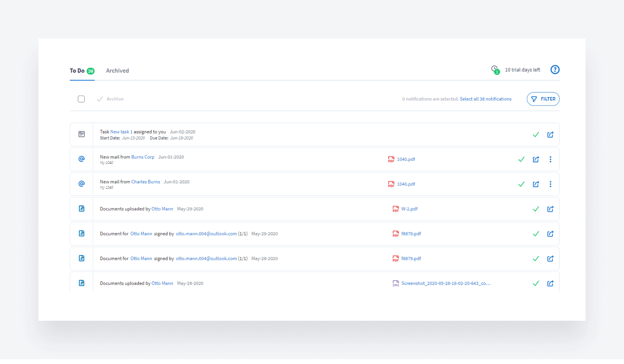
Task: Click the 0 notifications are selected text
Action: pos(430,99)
